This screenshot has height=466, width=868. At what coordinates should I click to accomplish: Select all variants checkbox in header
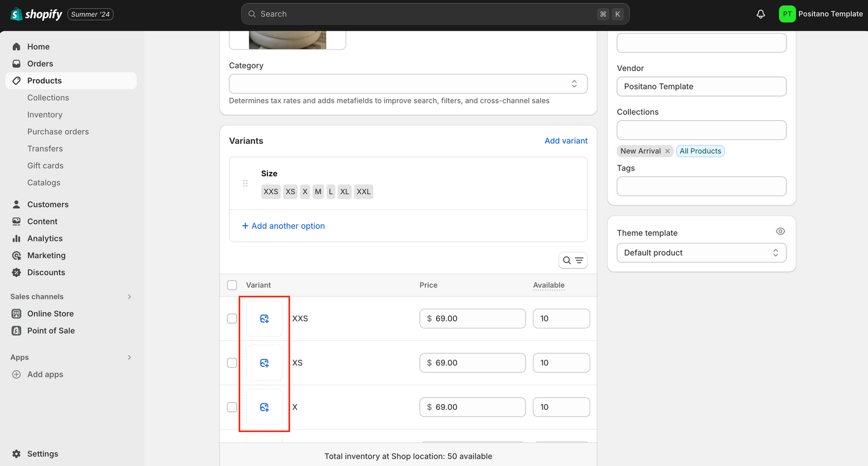[x=232, y=285]
